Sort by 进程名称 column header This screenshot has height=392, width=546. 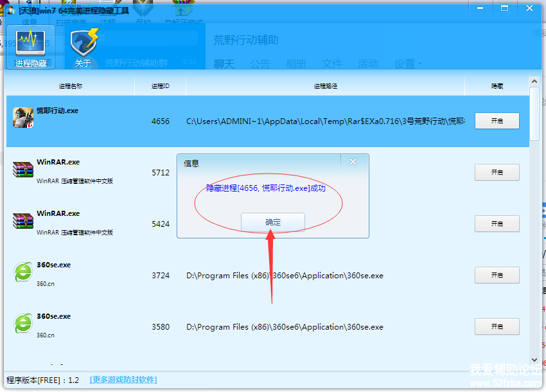[71, 86]
